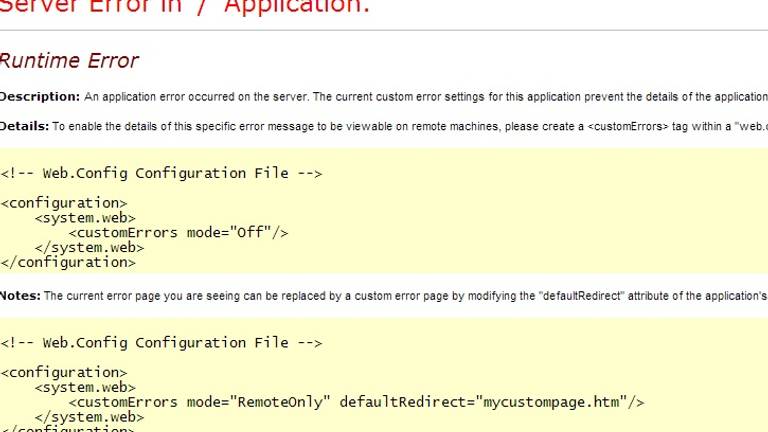Click the closing configuration tag in the first code block
Image resolution: width=768 pixels, height=432 pixels.
click(68, 263)
